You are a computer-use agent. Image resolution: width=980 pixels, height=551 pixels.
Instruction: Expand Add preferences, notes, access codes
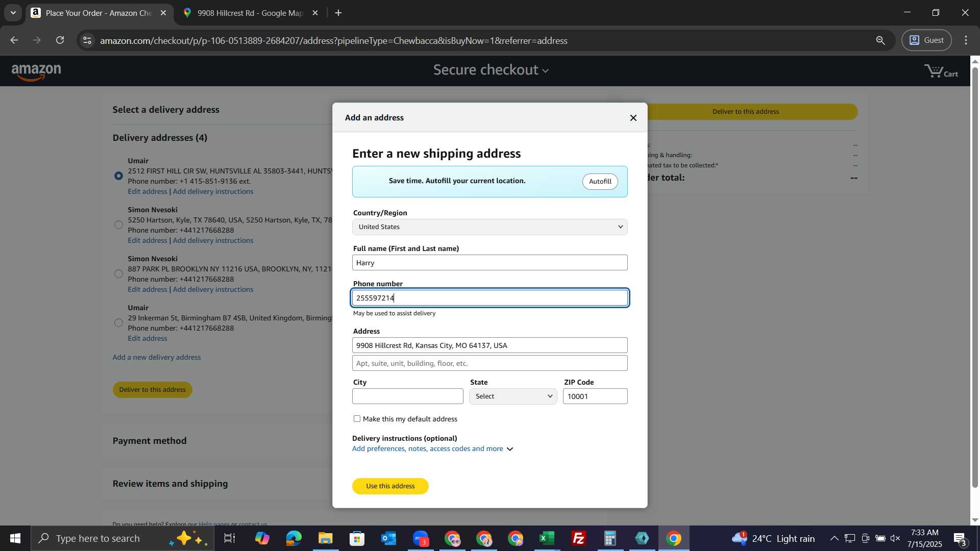click(x=432, y=449)
